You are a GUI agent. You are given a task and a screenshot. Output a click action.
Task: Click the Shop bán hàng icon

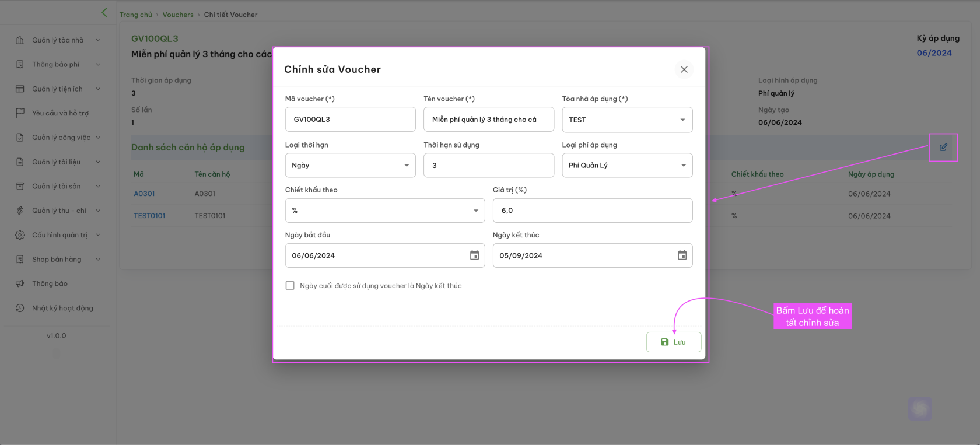pos(20,259)
